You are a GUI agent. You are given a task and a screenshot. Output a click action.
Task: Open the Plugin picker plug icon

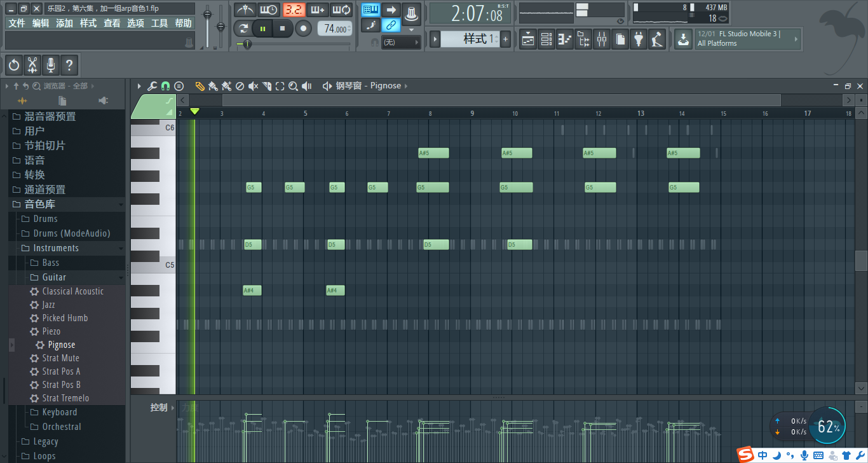[x=639, y=39]
